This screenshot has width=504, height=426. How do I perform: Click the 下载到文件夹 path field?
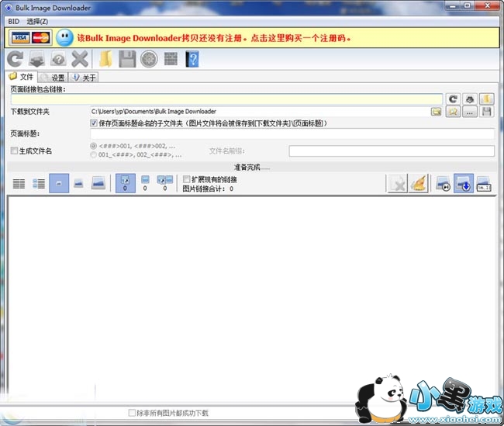pos(260,112)
